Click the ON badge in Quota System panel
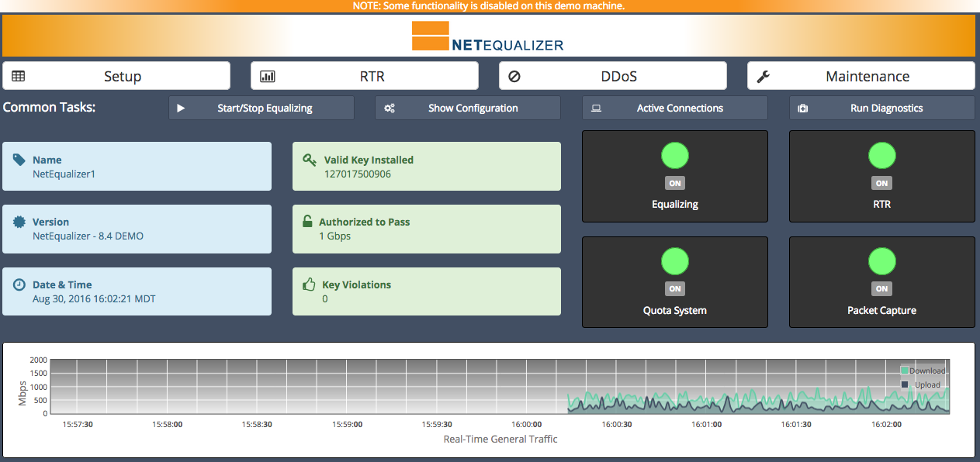Viewport: 980px width, 462px height. click(675, 289)
